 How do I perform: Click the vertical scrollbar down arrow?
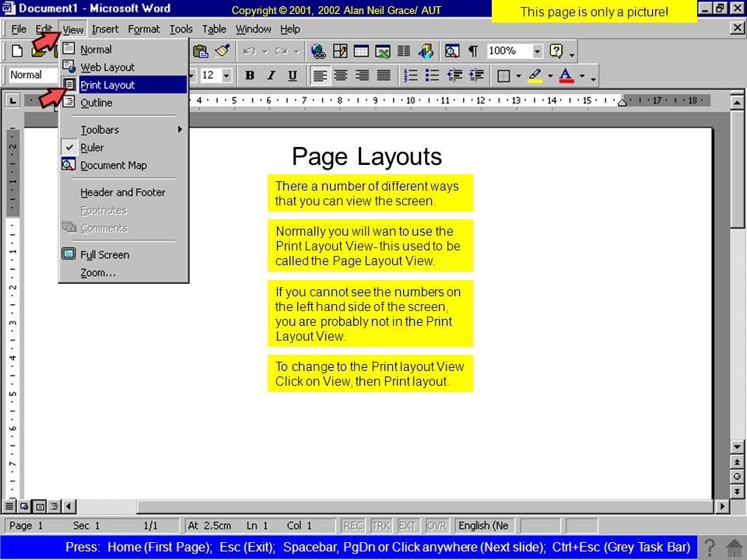[737, 446]
